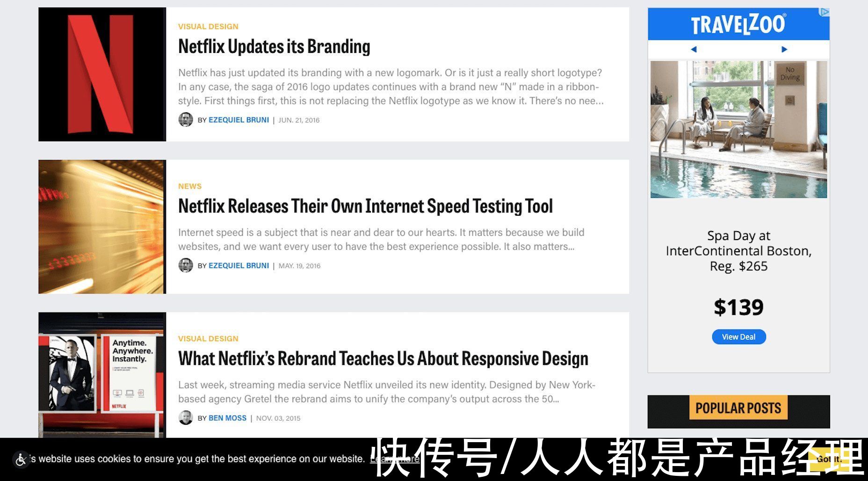Click the View Deal button

click(738, 337)
